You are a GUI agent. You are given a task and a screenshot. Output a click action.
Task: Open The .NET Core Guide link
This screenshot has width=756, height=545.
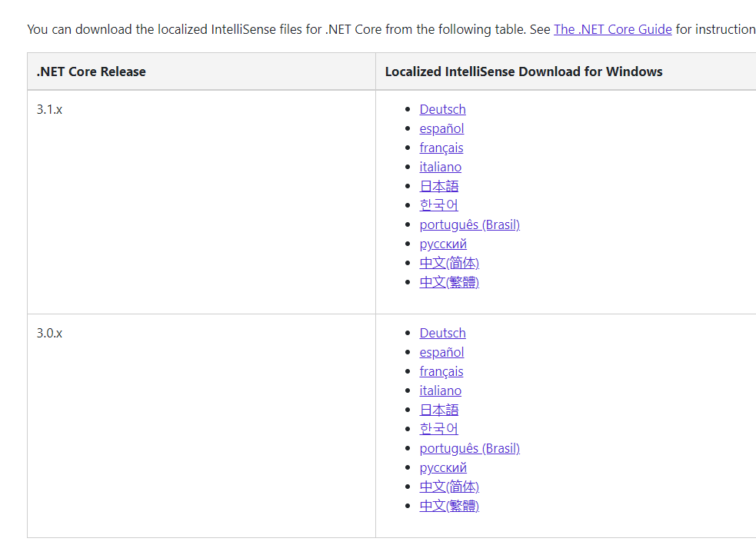(x=612, y=29)
